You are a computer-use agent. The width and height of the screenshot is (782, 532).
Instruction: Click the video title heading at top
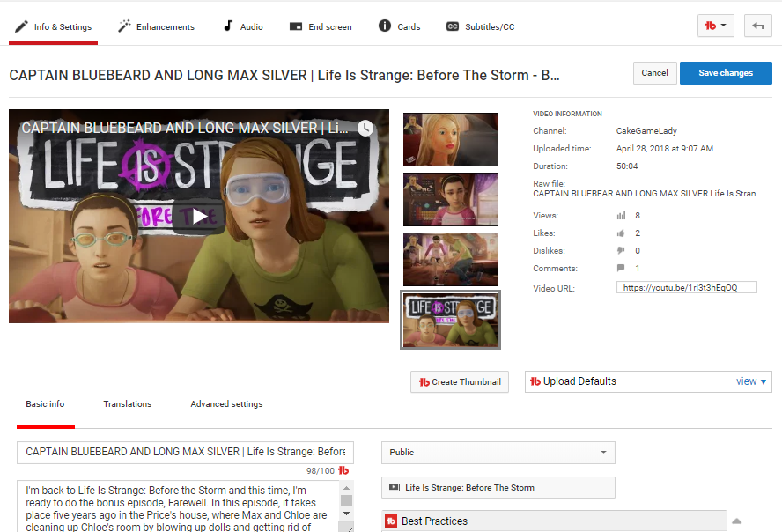(x=284, y=75)
